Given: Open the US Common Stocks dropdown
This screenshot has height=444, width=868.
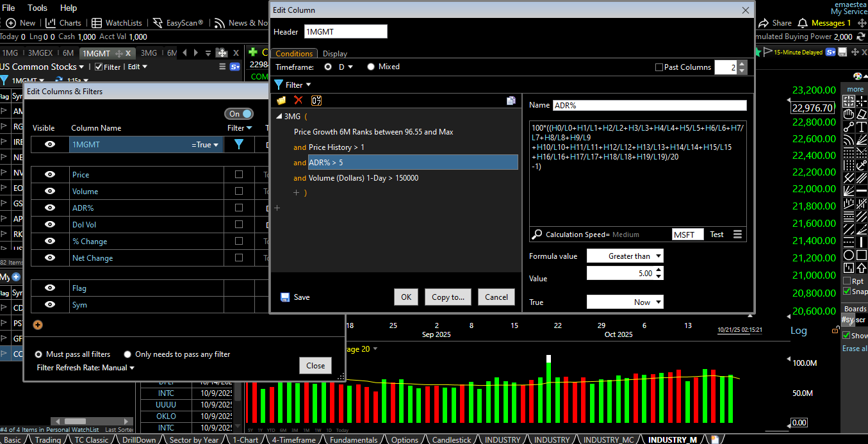Looking at the screenshot, I should click(x=41, y=66).
